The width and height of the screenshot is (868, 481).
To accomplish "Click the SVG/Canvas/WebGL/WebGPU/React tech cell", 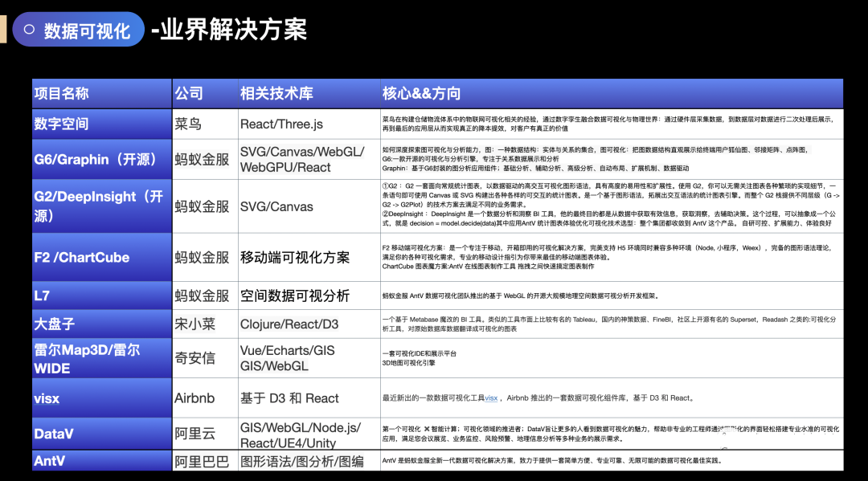I will click(x=309, y=159).
